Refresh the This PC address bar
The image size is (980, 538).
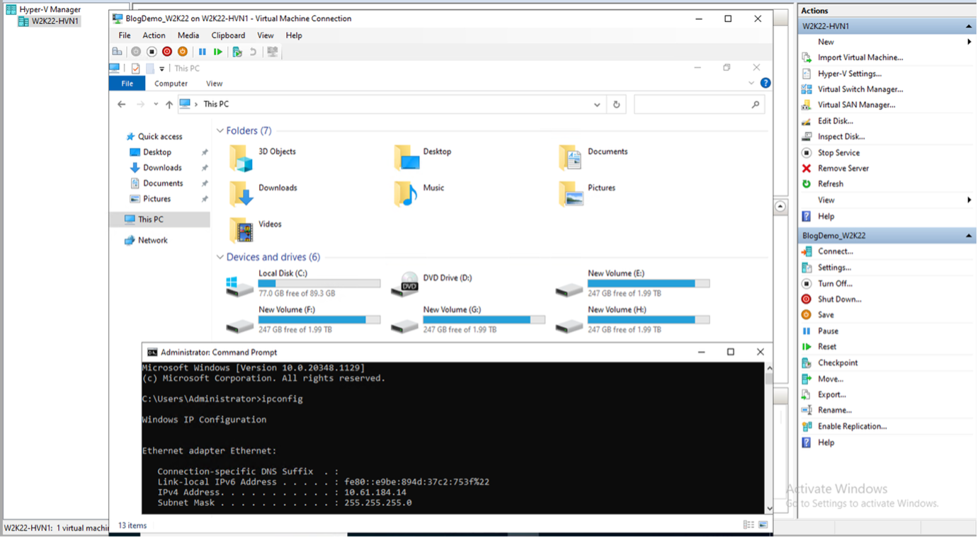[617, 105]
